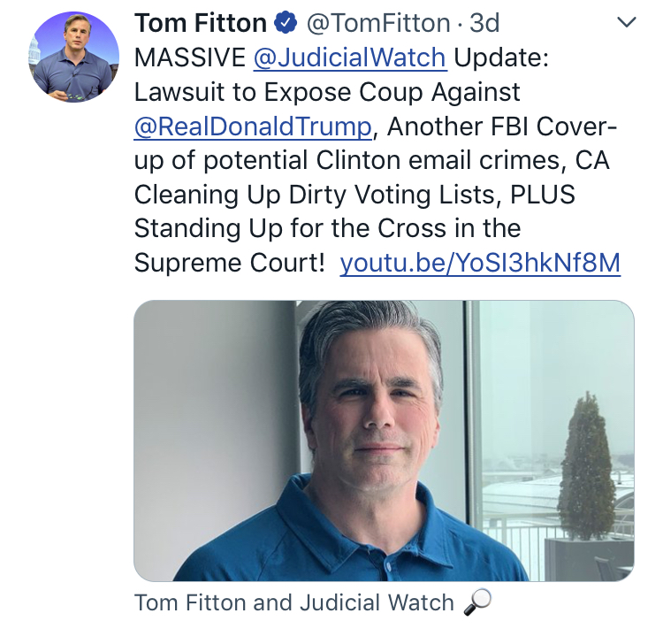Image resolution: width=663 pixels, height=644 pixels.
Task: Open the @RealDonaldTrump mention link
Action: tap(253, 126)
